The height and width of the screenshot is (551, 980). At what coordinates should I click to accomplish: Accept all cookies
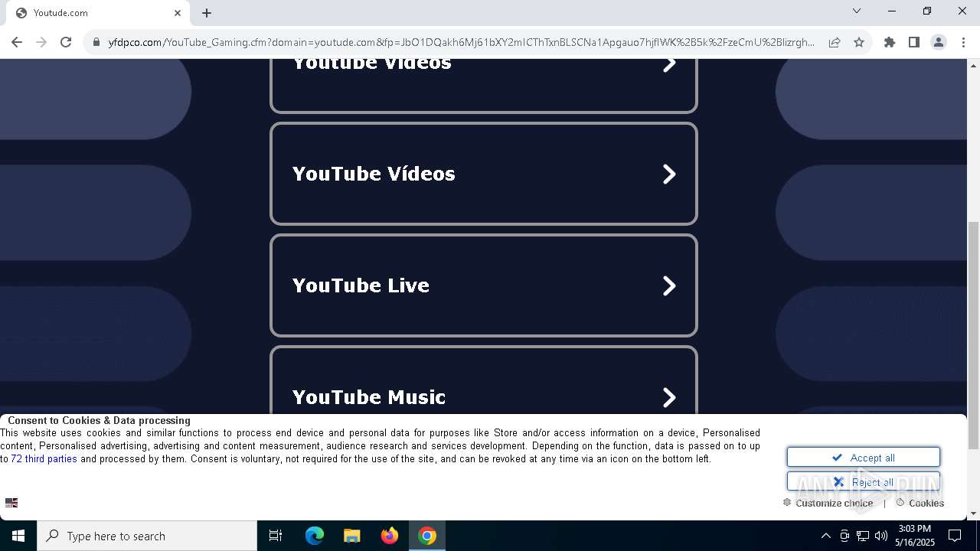click(x=864, y=457)
